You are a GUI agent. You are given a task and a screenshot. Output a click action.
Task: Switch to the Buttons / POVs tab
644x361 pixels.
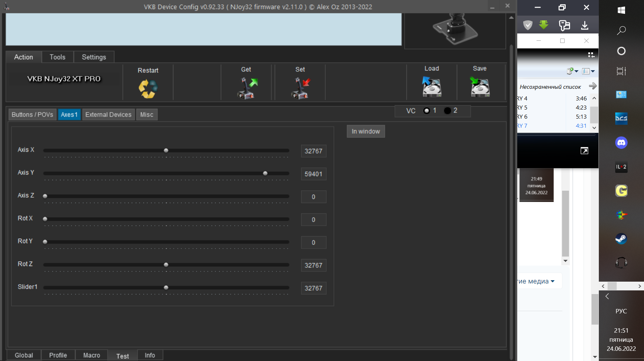[x=32, y=115]
